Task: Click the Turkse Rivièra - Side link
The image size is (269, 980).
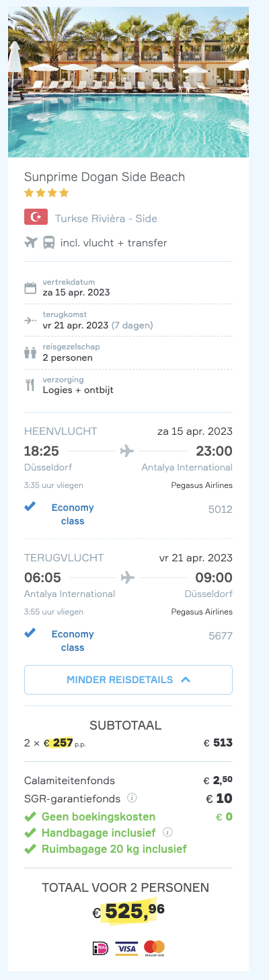Action: click(106, 218)
